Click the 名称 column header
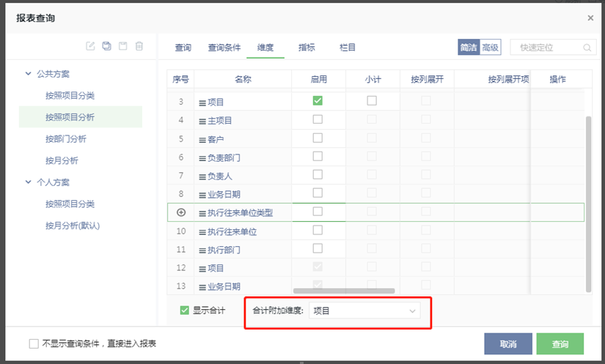This screenshot has width=605, height=364. [243, 79]
